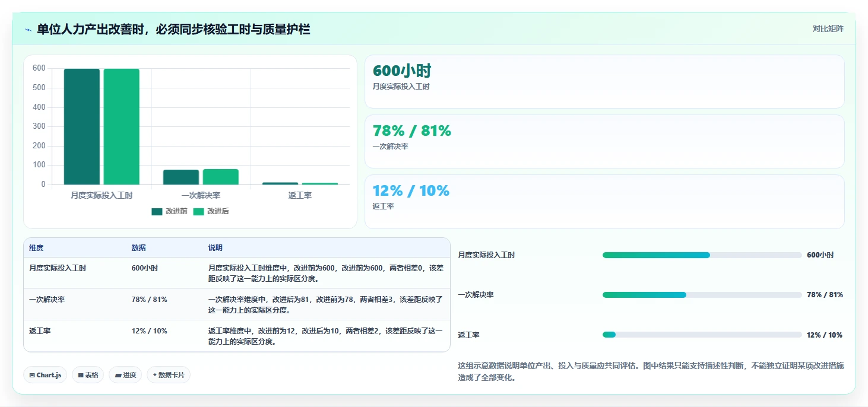This screenshot has height=407, width=868.
Task: Click the description mentioning 两者相差0
Action: click(326, 273)
